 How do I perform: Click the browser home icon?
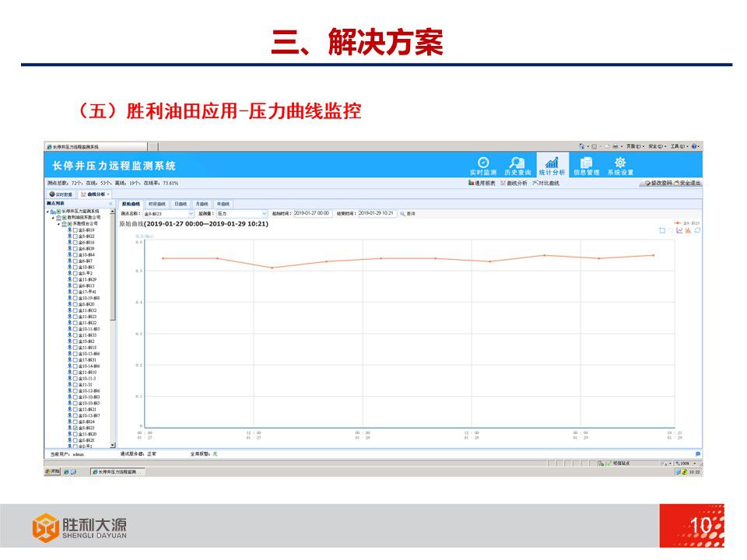click(582, 147)
